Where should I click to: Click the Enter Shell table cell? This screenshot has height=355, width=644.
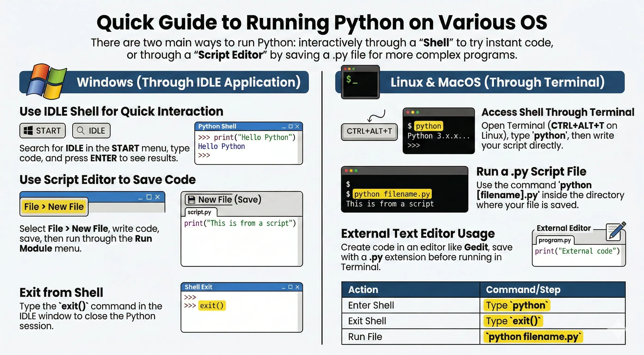click(411, 305)
